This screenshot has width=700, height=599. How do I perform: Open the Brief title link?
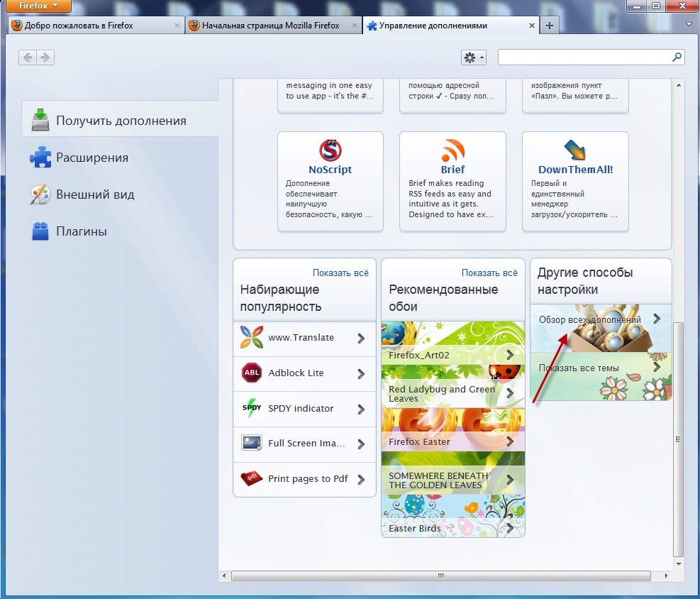click(452, 170)
